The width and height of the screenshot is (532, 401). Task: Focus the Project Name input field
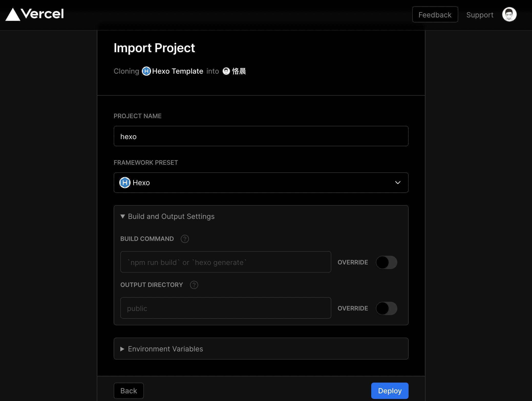pos(261,136)
